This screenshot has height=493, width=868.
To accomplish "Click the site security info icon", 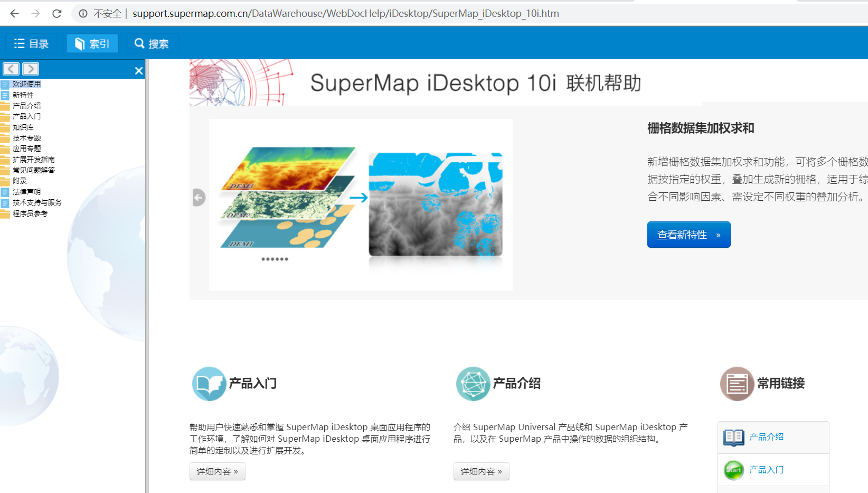I will click(83, 13).
